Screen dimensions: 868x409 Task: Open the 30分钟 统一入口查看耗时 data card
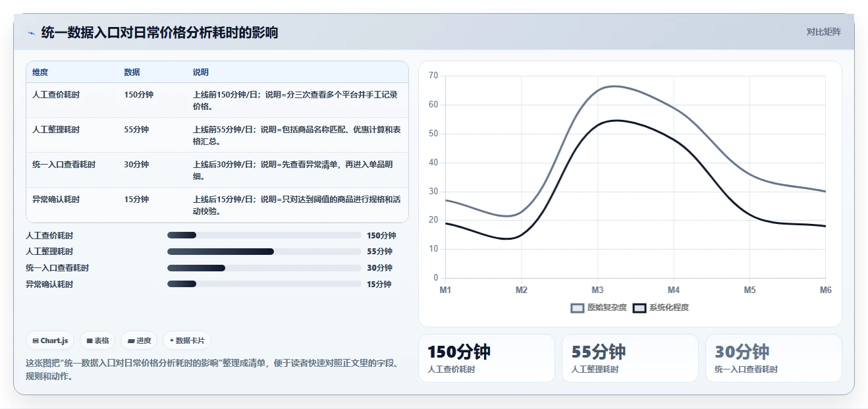(x=774, y=358)
